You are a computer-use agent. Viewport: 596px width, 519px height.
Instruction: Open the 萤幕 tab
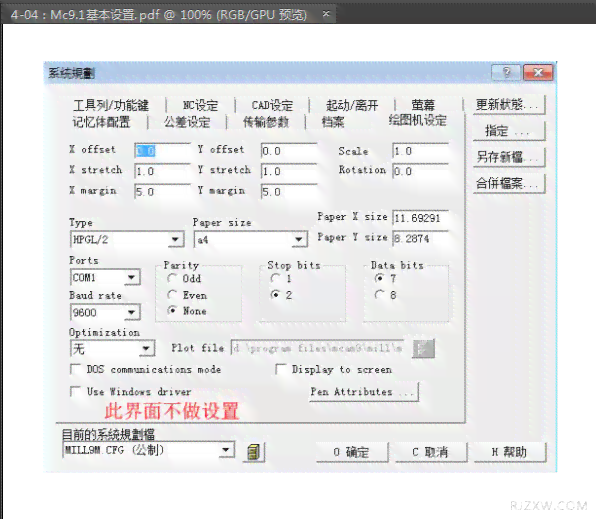423,105
